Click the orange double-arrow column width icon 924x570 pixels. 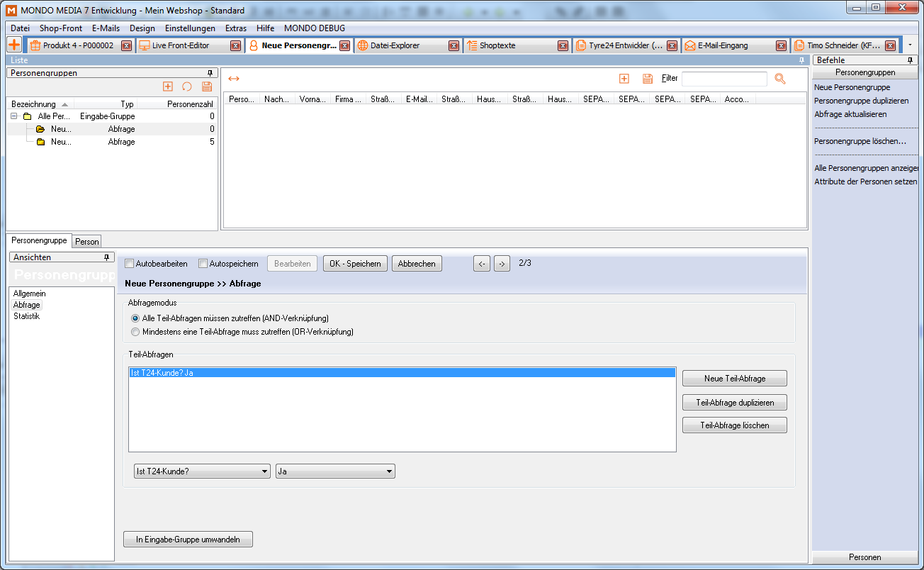coord(234,79)
